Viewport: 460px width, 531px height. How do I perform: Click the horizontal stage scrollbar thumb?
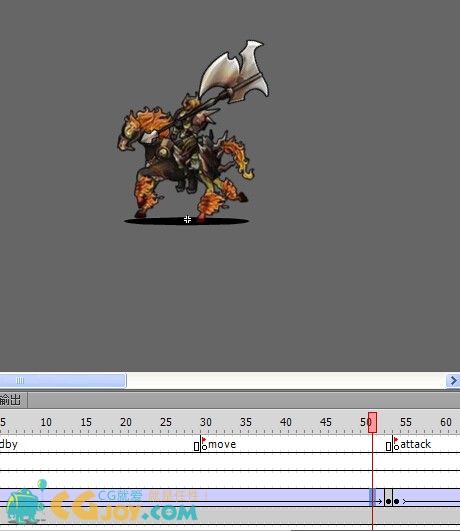63,381
